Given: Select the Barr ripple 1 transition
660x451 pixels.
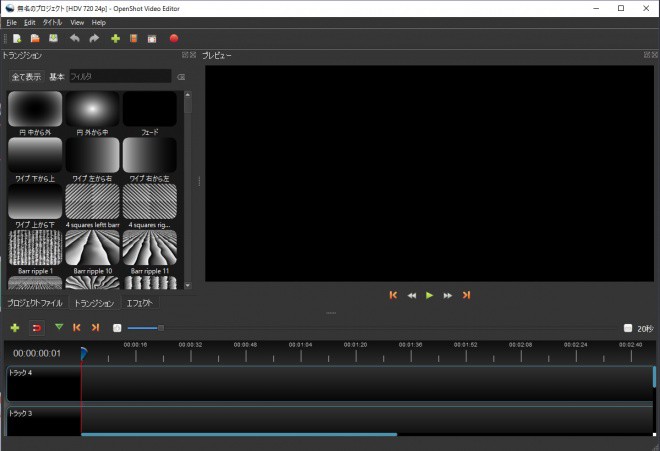Looking at the screenshot, I should [x=35, y=248].
